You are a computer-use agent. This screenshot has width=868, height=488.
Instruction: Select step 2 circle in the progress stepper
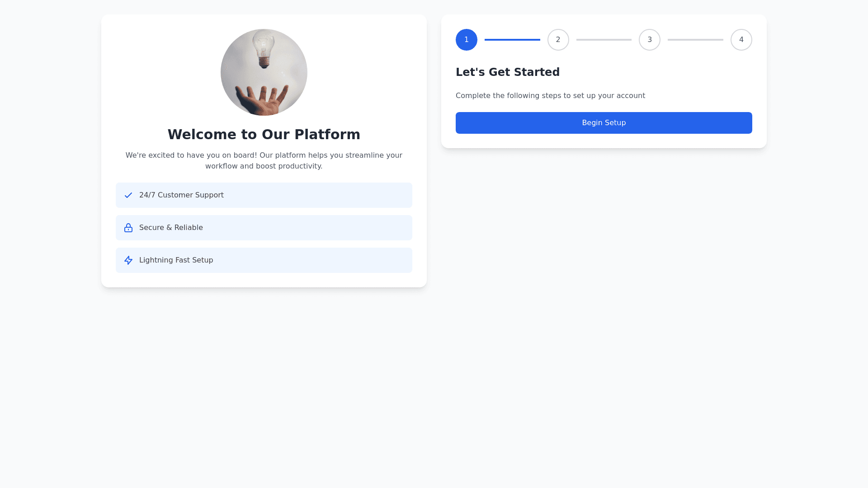(x=558, y=40)
